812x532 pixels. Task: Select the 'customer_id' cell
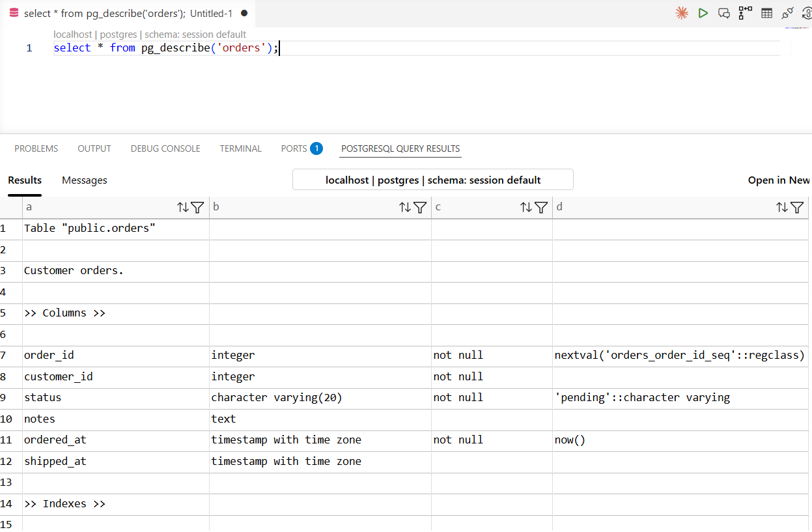click(116, 377)
